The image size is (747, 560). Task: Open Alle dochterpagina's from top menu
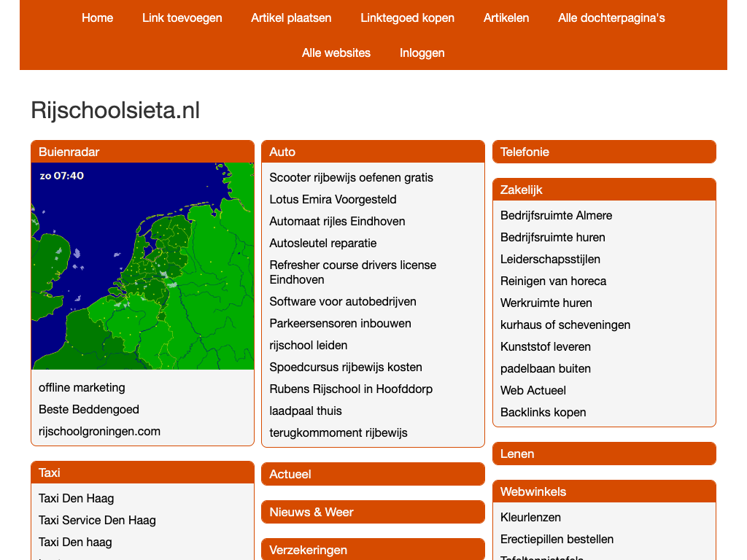(x=611, y=17)
